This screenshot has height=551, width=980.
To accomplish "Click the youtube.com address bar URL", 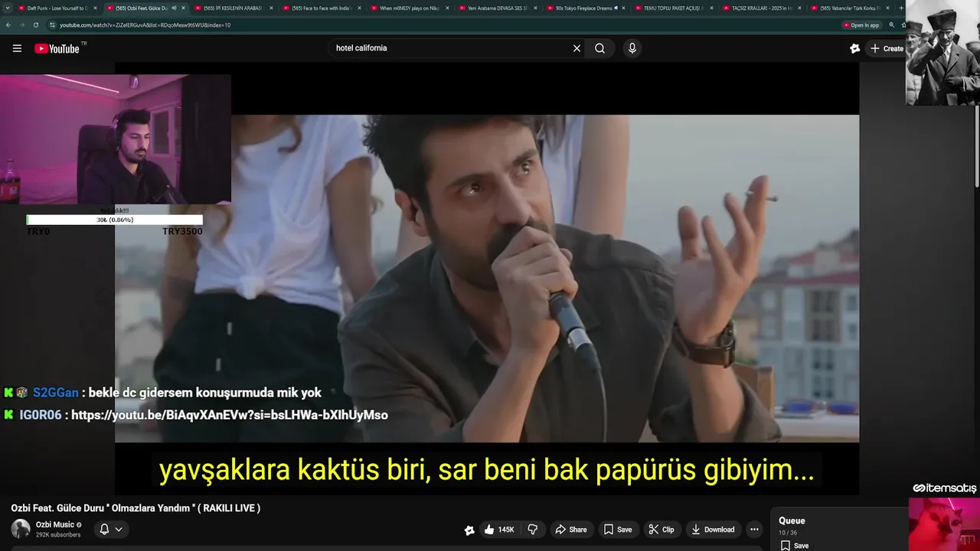I will point(145,24).
